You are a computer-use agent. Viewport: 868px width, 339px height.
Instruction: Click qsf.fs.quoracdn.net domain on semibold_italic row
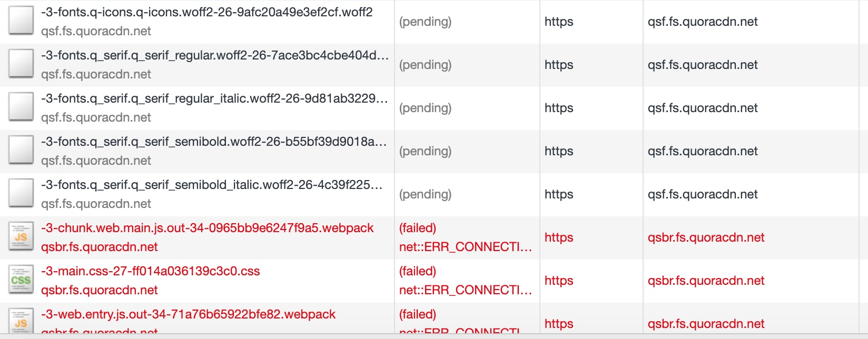click(705, 194)
